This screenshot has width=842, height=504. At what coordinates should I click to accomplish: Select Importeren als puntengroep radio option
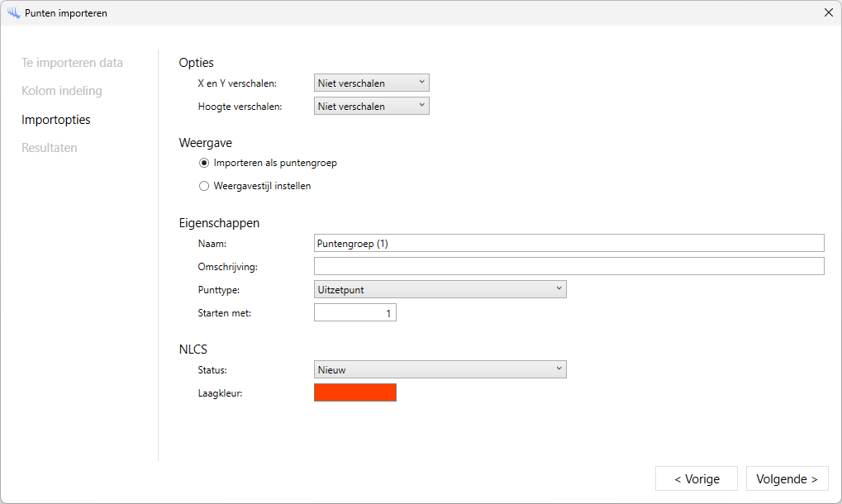(x=204, y=163)
